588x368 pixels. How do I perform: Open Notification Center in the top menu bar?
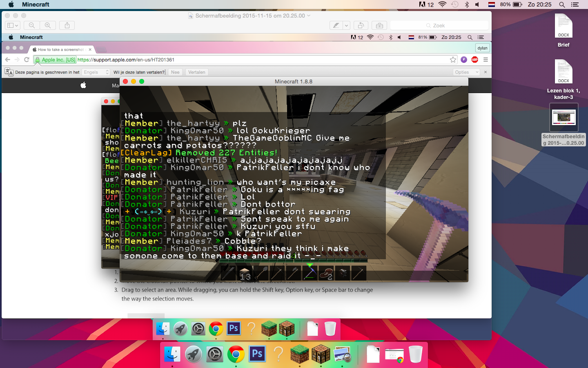(575, 4)
